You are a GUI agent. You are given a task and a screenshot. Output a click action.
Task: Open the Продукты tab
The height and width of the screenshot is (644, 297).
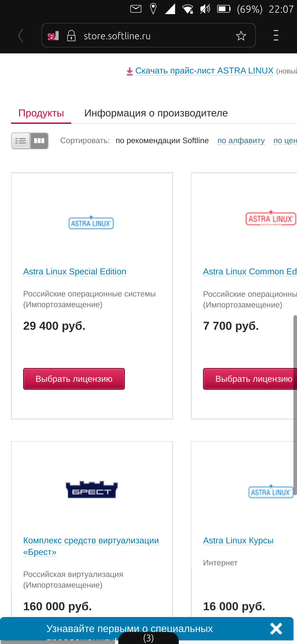[41, 113]
